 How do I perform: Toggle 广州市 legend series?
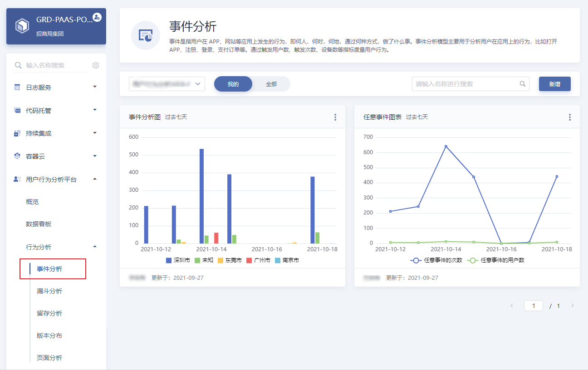258,260
